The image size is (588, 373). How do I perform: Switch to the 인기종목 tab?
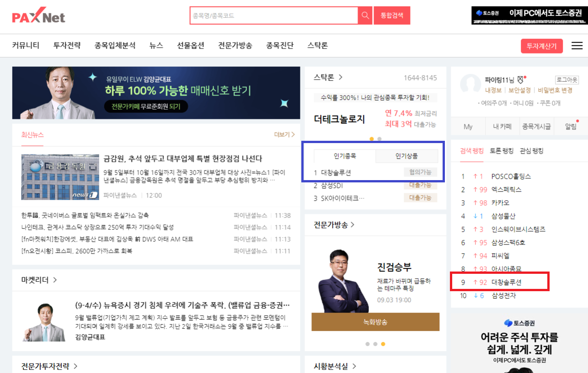click(x=345, y=156)
